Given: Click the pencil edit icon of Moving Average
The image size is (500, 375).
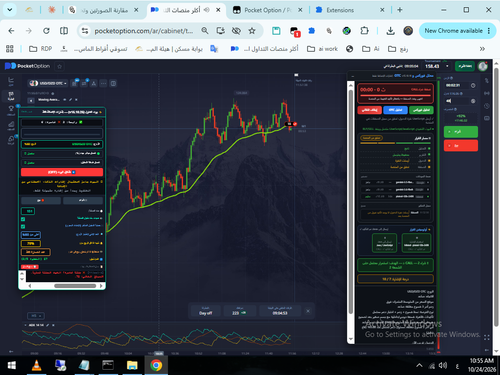Looking at the screenshot, I should click(x=70, y=100).
